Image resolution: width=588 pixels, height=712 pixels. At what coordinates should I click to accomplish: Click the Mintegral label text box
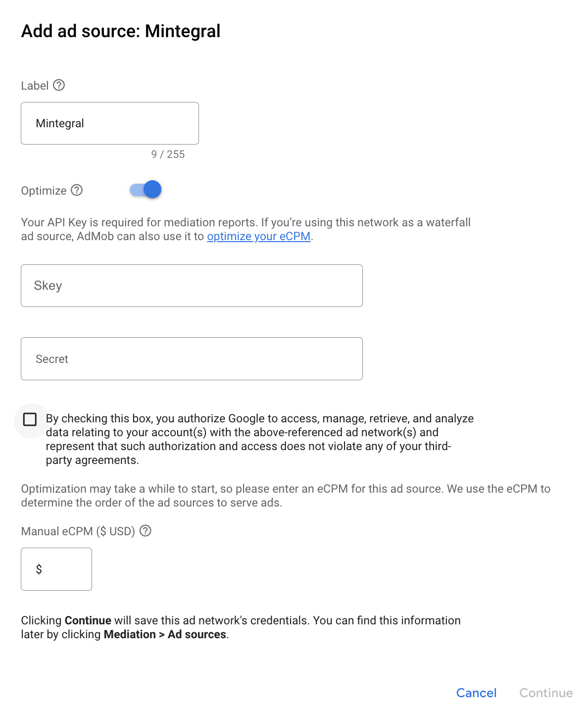(x=109, y=123)
